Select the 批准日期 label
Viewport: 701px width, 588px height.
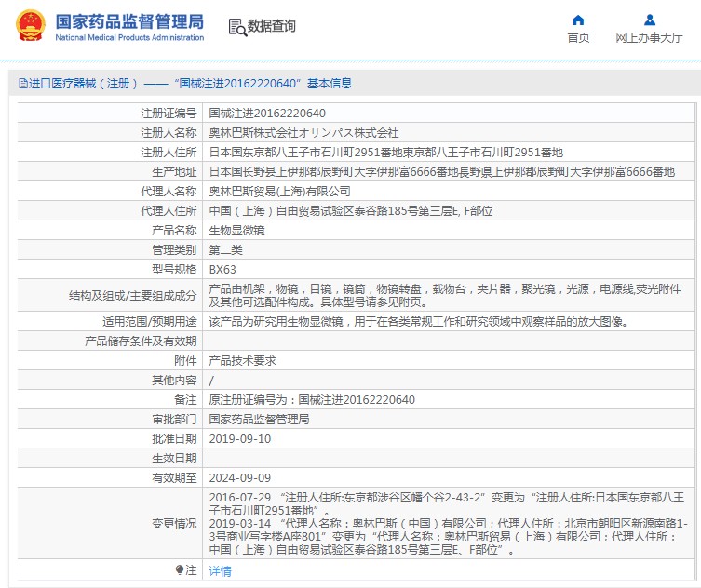[174, 439]
